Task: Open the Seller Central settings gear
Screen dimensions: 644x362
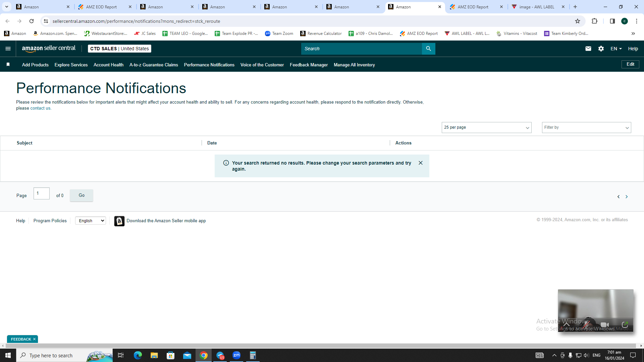Action: [x=601, y=49]
